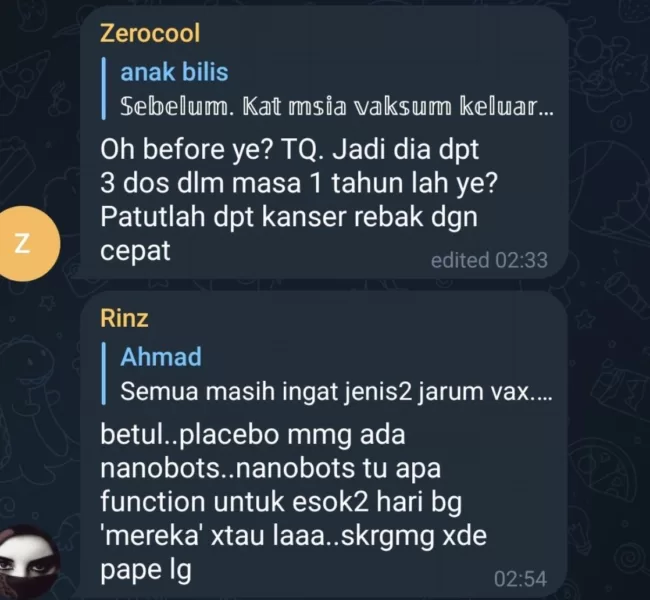Open Zerocool's yellow Z avatar

[24, 243]
